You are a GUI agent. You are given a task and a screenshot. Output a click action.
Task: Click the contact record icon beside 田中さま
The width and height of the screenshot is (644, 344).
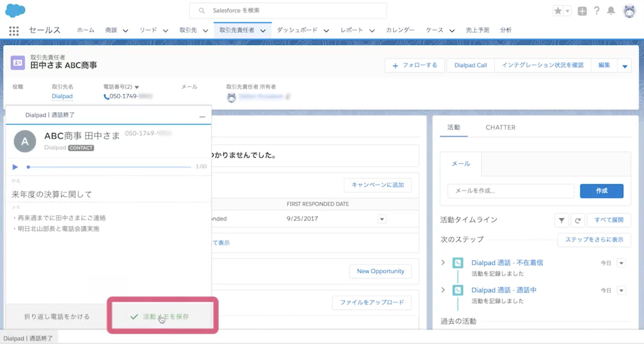(x=17, y=63)
